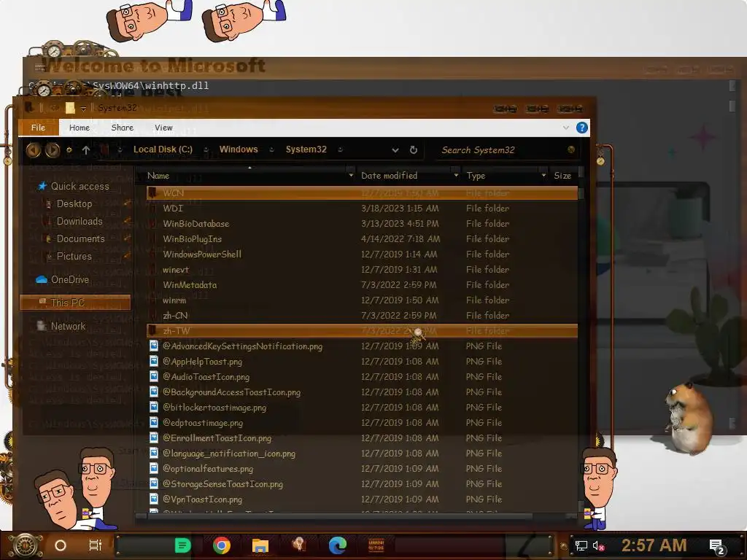Refresh the System32 folder view
The image size is (747, 560).
[414, 150]
